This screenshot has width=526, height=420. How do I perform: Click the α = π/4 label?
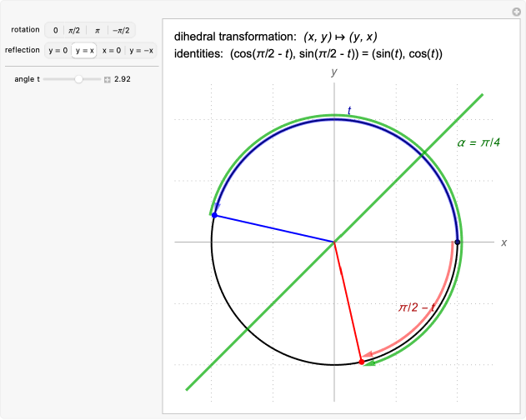pos(478,142)
